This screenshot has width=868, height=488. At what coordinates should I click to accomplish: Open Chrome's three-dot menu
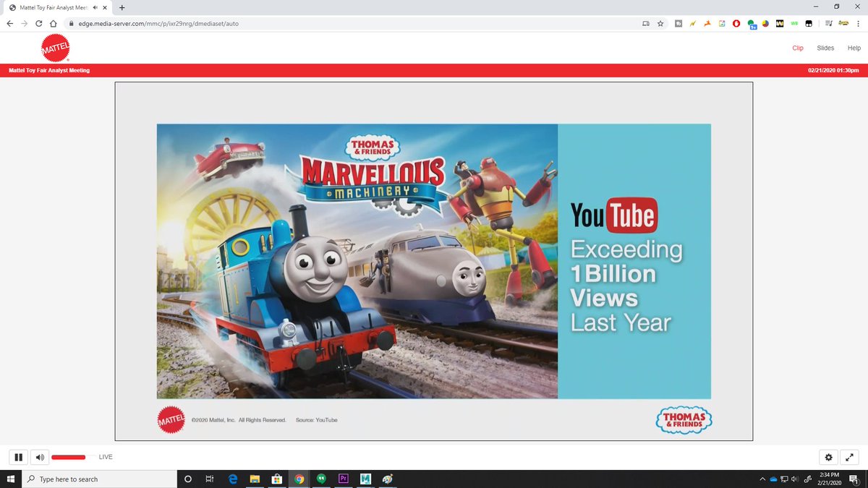coord(858,23)
